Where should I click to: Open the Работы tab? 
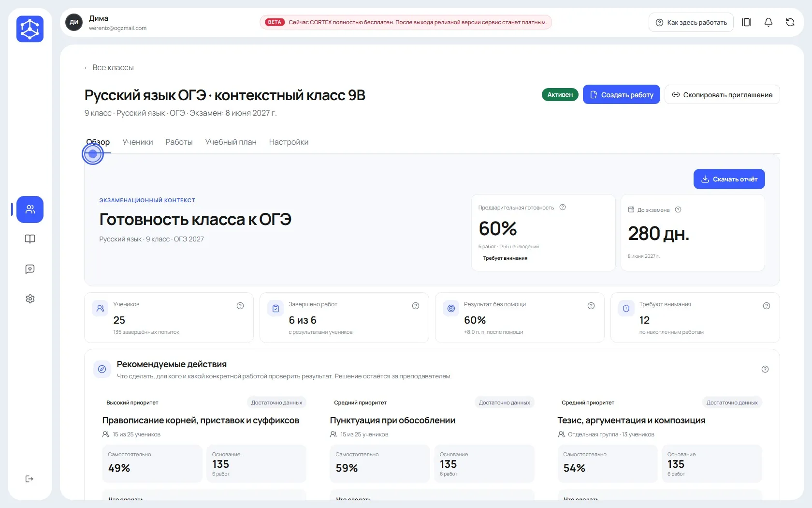click(x=179, y=142)
